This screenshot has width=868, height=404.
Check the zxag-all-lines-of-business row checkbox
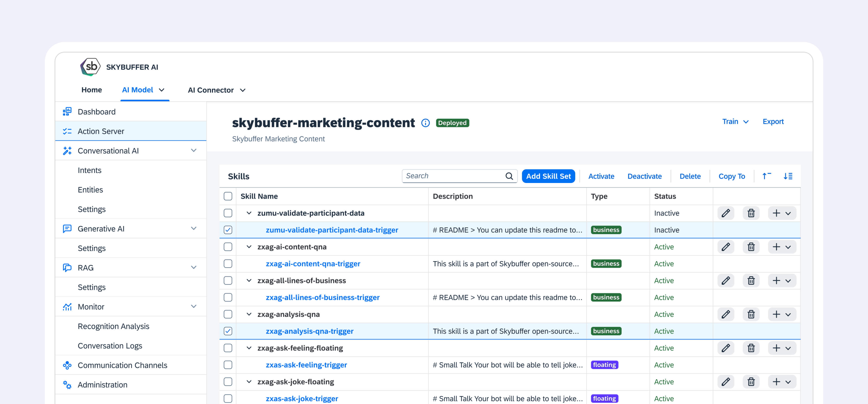click(228, 280)
